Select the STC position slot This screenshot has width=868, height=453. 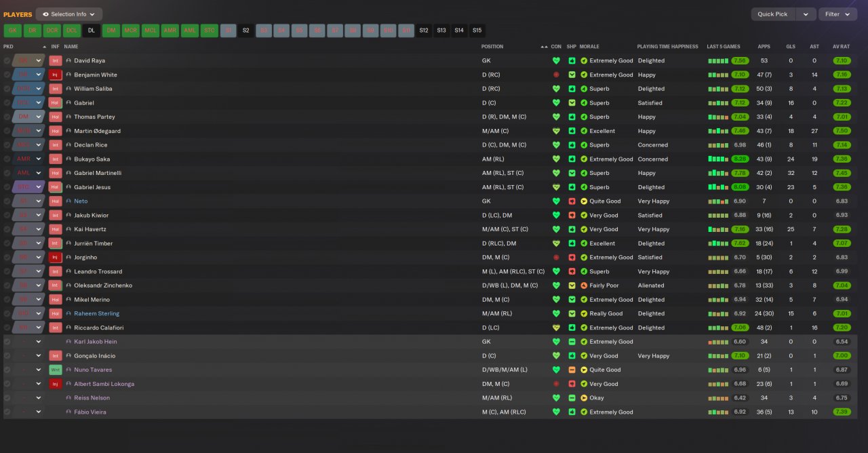[x=210, y=31]
